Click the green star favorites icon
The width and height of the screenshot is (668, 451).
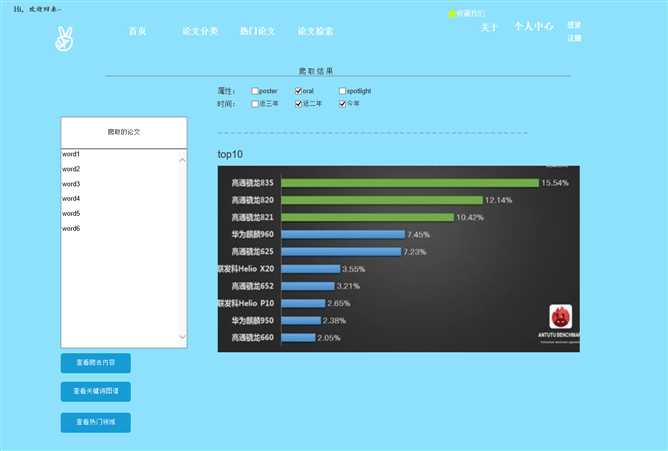[452, 14]
